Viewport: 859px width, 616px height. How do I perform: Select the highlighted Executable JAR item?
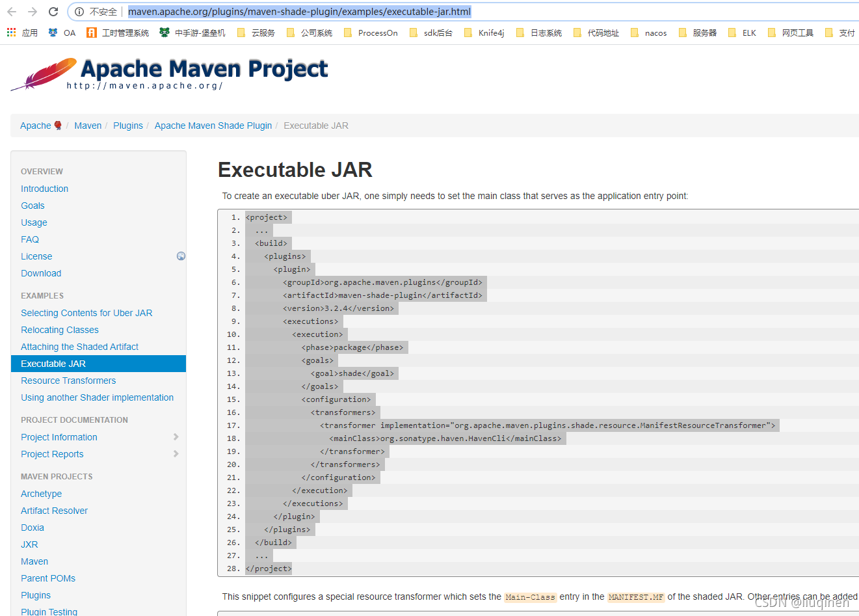pos(98,364)
